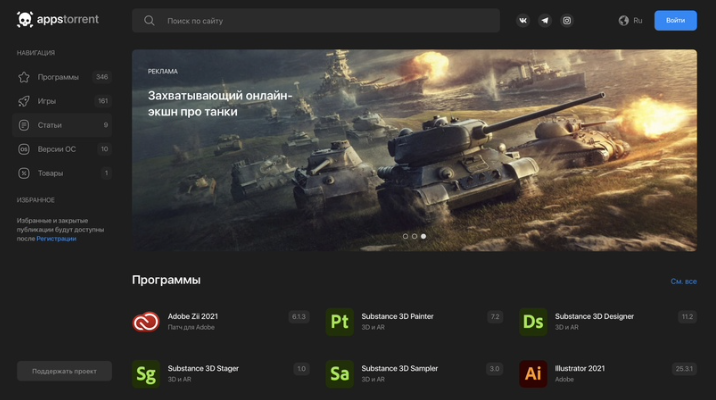Screen dimensions: 716x400
Task: Click version badge 11.2 for Substance Designer
Action: [x=687, y=317]
